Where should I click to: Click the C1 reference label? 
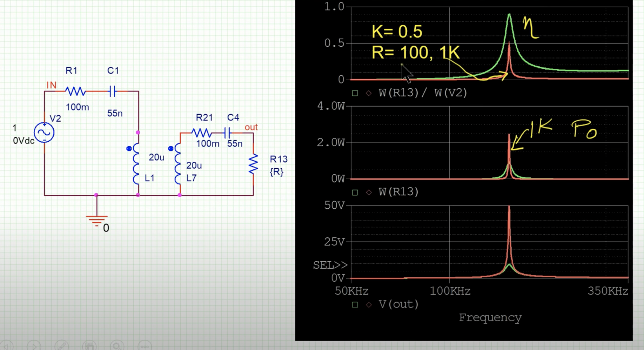pyautogui.click(x=113, y=70)
